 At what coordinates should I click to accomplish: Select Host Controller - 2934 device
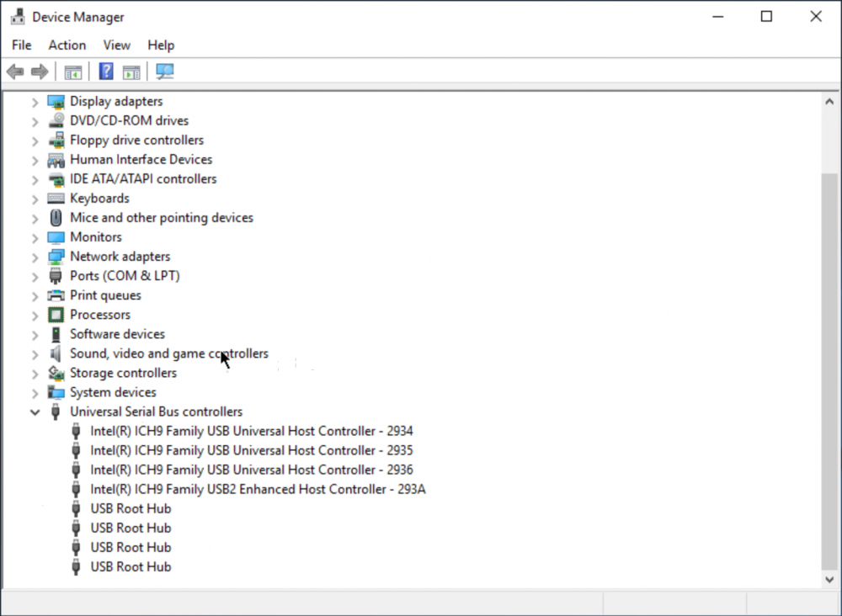(x=252, y=431)
